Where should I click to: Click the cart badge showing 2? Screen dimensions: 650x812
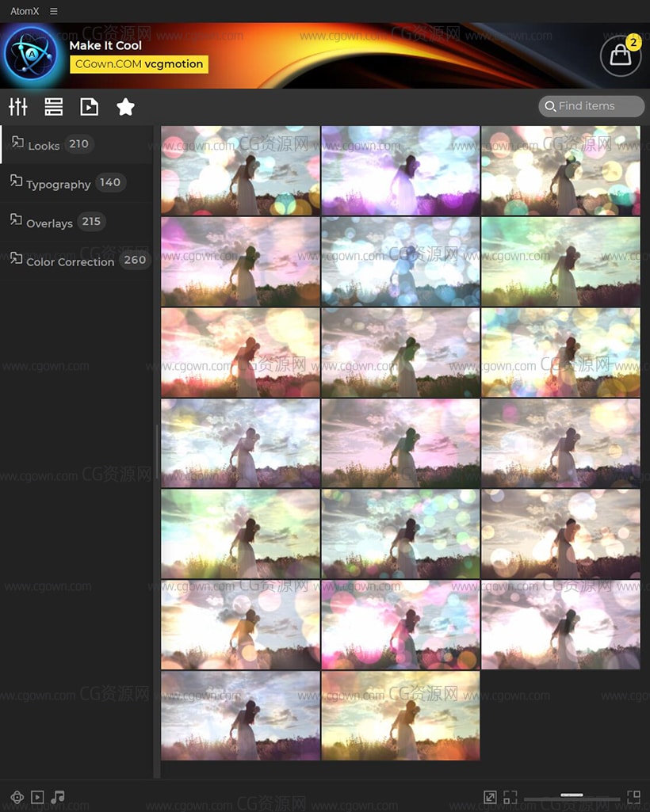[x=633, y=43]
